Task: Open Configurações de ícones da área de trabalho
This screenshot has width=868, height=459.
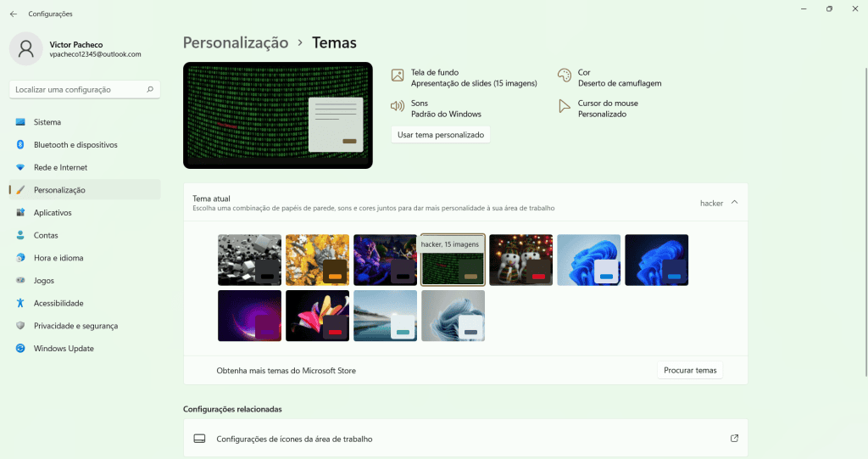Action: click(x=465, y=439)
